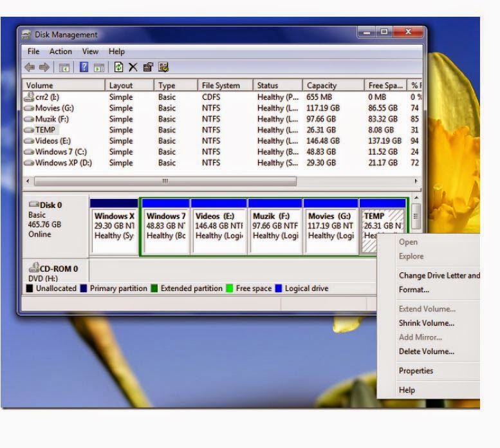This screenshot has height=448, width=500.
Task: Click the drive icon beside Windows 7 (C:)
Action: coord(29,152)
